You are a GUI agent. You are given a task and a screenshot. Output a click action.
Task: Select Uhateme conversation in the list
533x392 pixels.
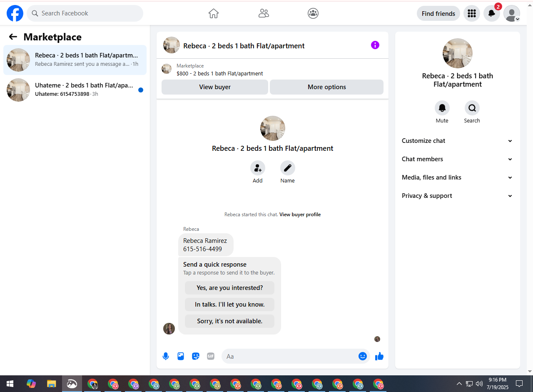coord(75,90)
